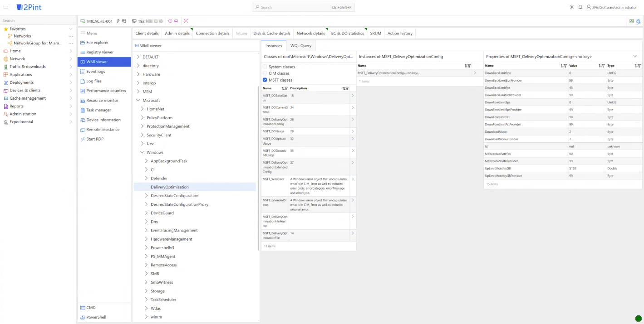Click the lightning bolt icon next to MICACHE-001
The image size is (644, 324).
click(x=118, y=21)
